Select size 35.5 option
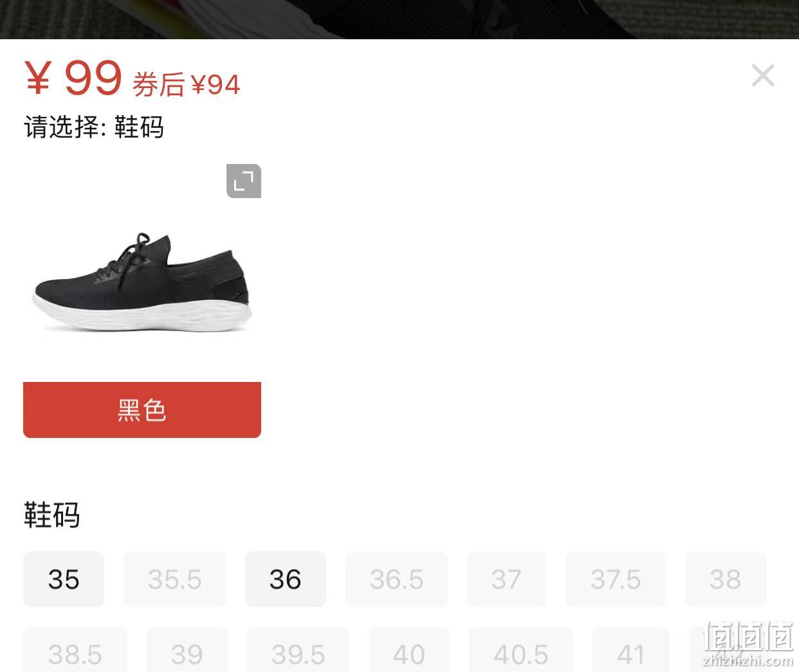The width and height of the screenshot is (799, 672). tap(174, 579)
